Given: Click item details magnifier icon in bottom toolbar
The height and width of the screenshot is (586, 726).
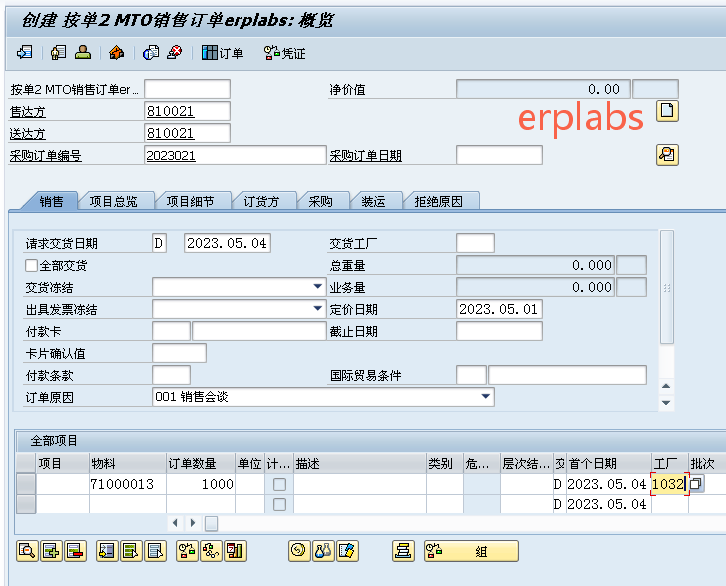Looking at the screenshot, I should tap(27, 551).
